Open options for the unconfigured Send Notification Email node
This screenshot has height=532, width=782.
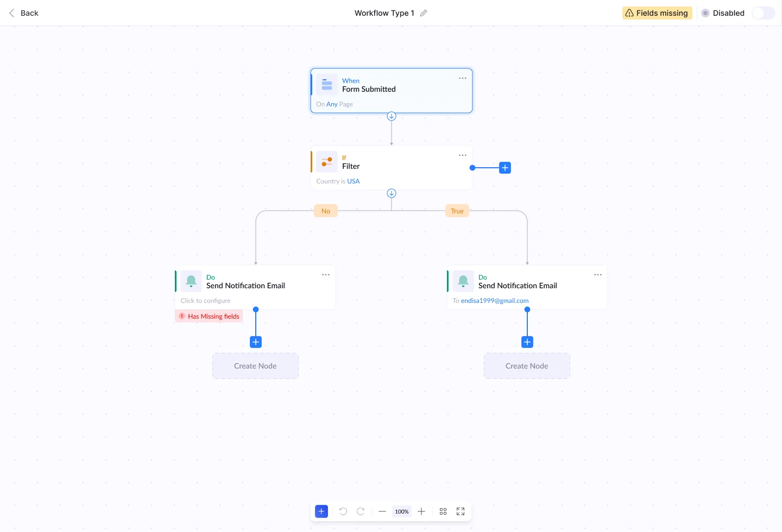click(326, 275)
